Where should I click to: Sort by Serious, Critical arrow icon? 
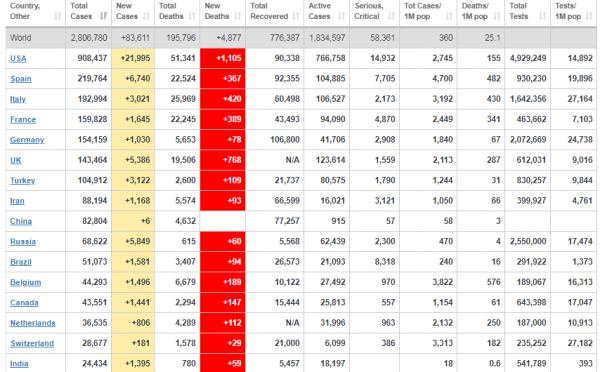pos(391,16)
